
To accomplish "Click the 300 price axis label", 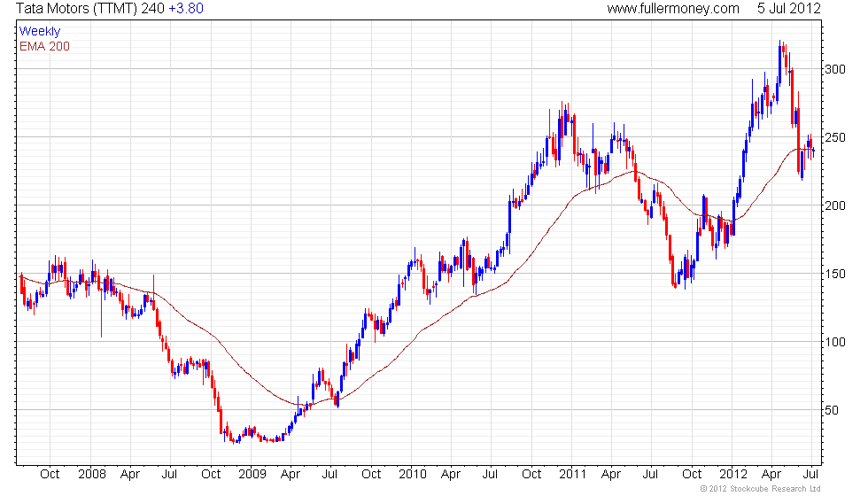I will point(835,69).
